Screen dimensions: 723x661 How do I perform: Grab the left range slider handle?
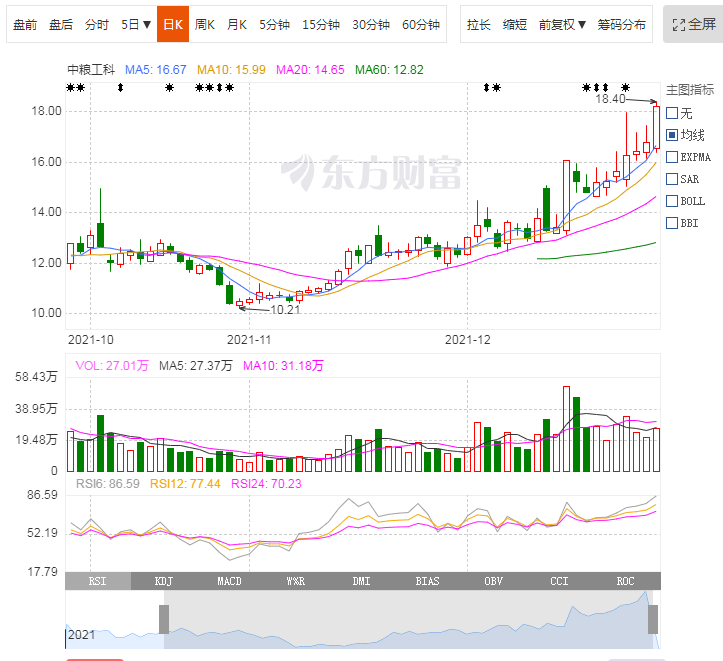coord(164,620)
